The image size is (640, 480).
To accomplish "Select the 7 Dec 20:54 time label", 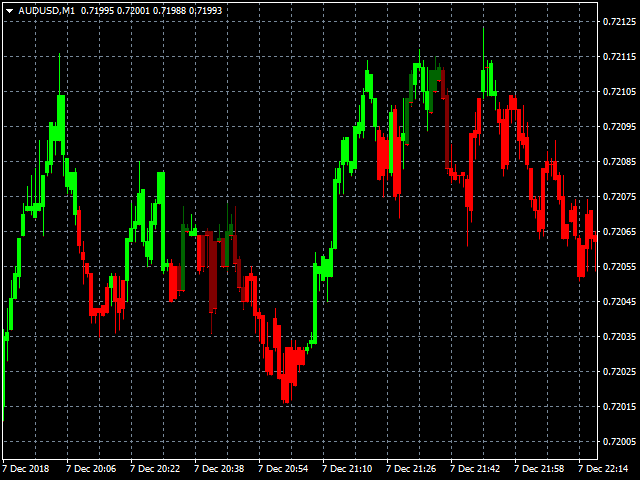I will click(x=283, y=469).
